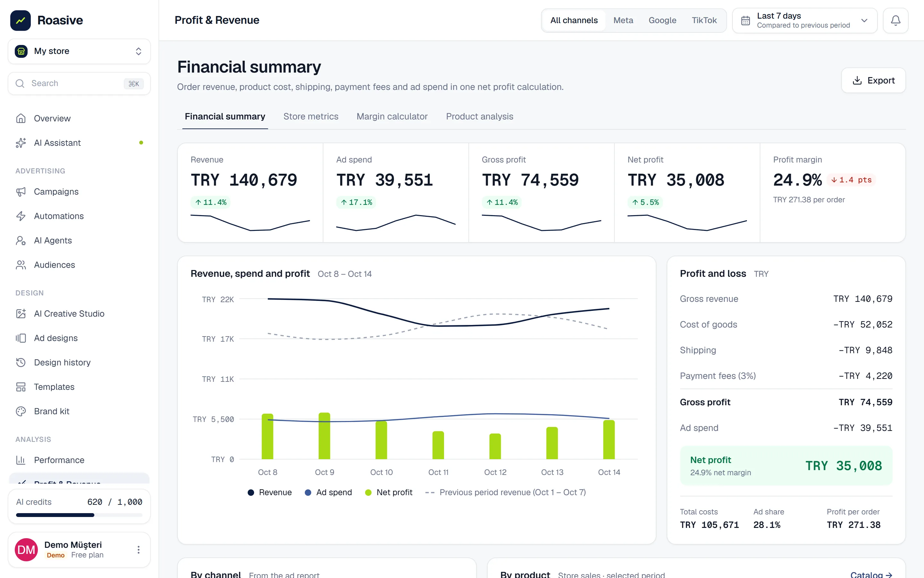Click the Roasive logo icon
This screenshot has width=924, height=578.
[x=21, y=20]
